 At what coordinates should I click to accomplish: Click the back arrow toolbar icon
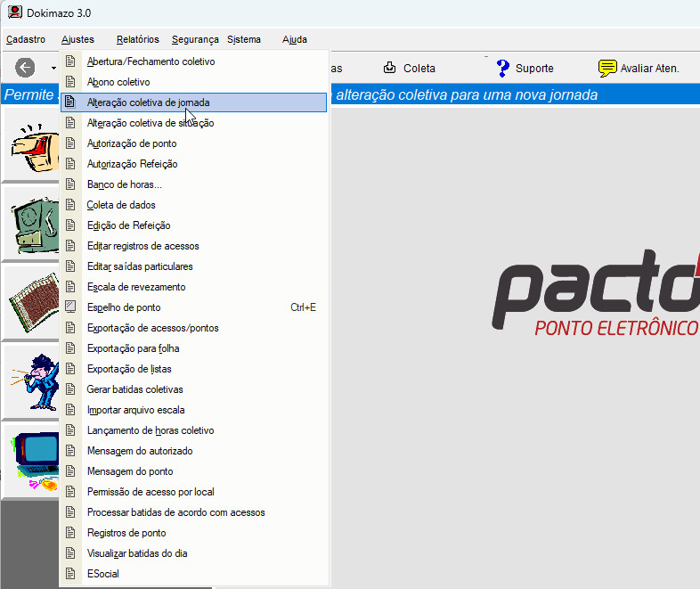(x=25, y=68)
